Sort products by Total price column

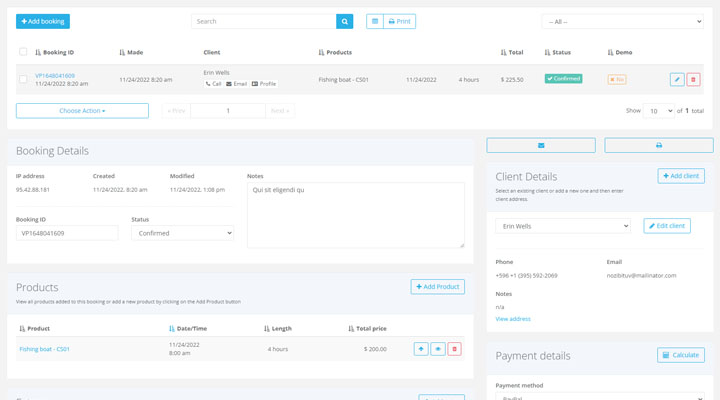tap(367, 328)
